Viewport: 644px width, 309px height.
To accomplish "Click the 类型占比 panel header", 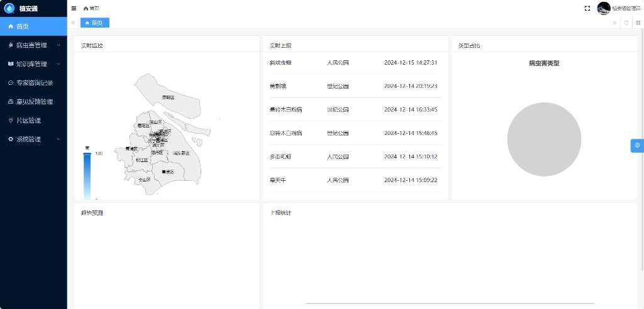I will 469,46.
